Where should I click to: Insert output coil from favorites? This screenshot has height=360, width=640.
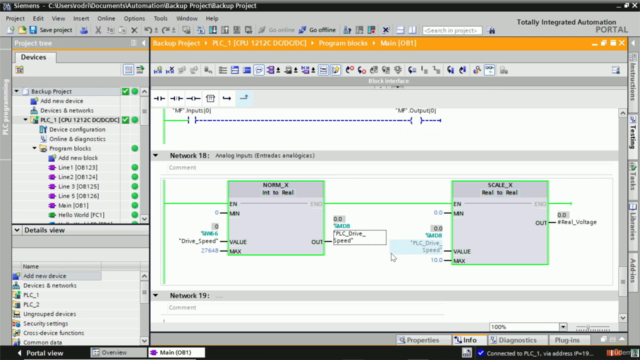pos(193,98)
